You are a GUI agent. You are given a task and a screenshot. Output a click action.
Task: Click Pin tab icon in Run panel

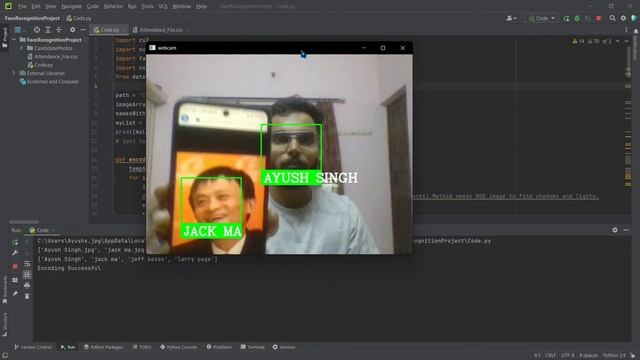pyautogui.click(x=15, y=293)
